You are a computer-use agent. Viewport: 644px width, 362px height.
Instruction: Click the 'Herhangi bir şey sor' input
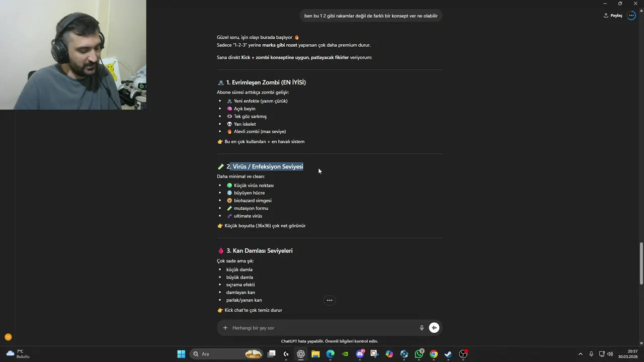[322, 328]
